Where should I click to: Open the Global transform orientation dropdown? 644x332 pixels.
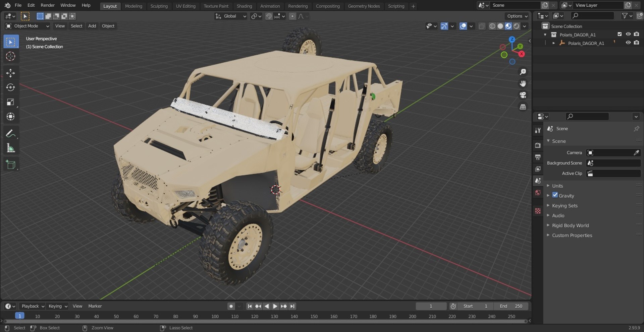pyautogui.click(x=231, y=16)
